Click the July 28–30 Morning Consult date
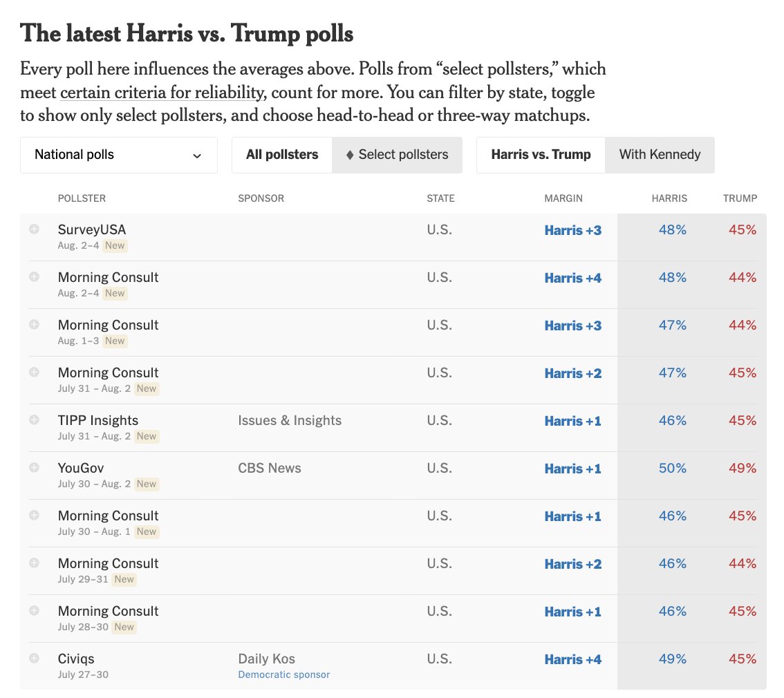 point(83,627)
